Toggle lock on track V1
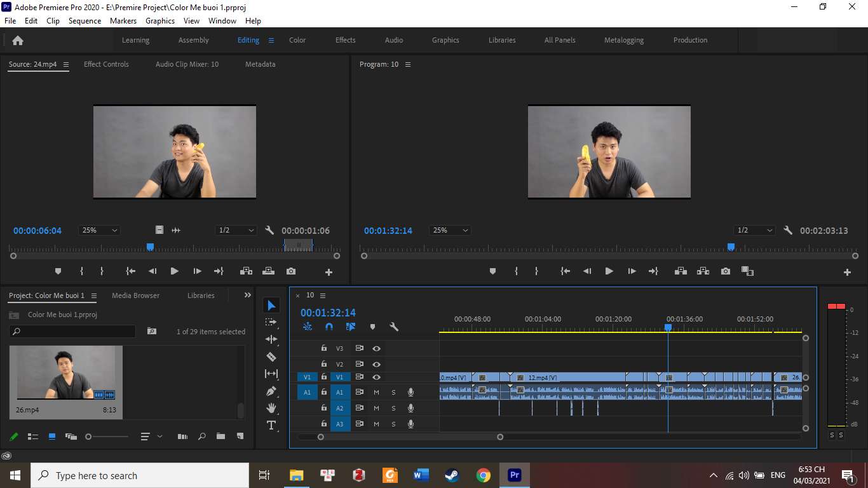Screen dimensions: 868x488 [324, 377]
